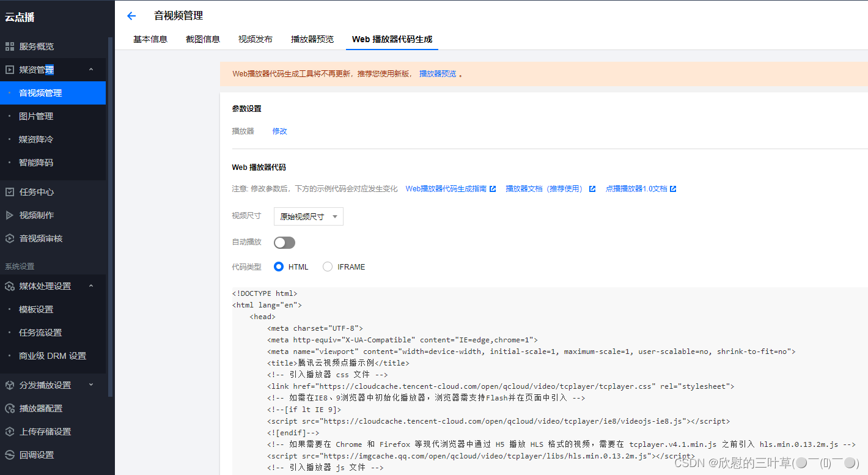
Task: Click 播放器预览 link in orange notice
Action: (x=438, y=74)
